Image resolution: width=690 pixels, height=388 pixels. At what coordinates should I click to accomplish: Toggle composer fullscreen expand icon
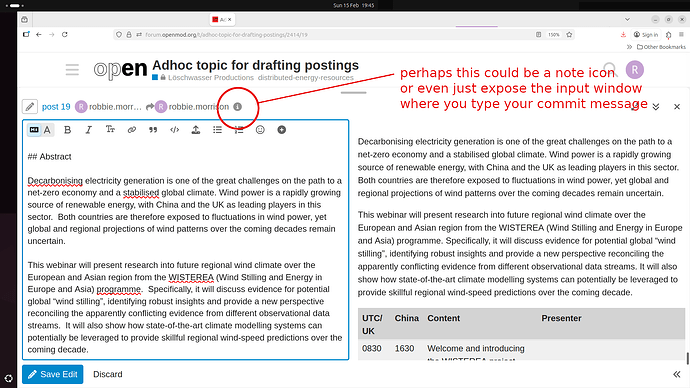click(634, 107)
